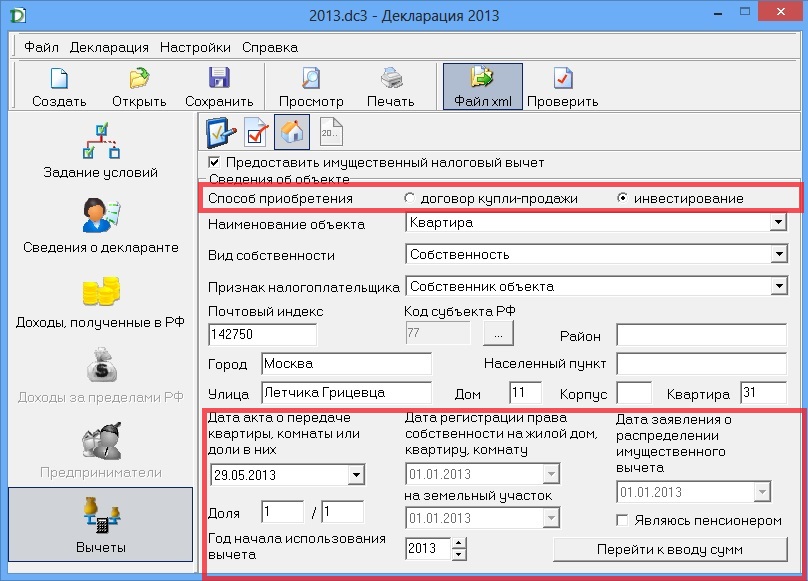Open the Файл menu
Screen dimensions: 808x581
(x=41, y=47)
